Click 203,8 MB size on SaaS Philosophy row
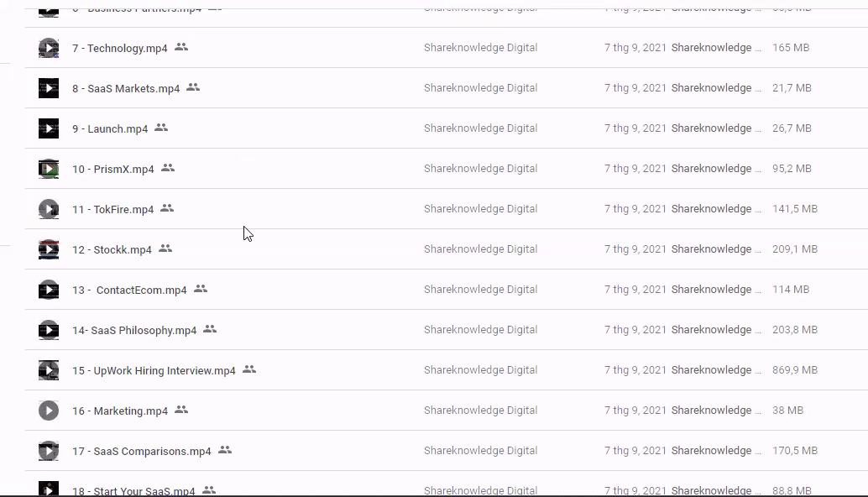The height and width of the screenshot is (497, 868). [x=794, y=330]
